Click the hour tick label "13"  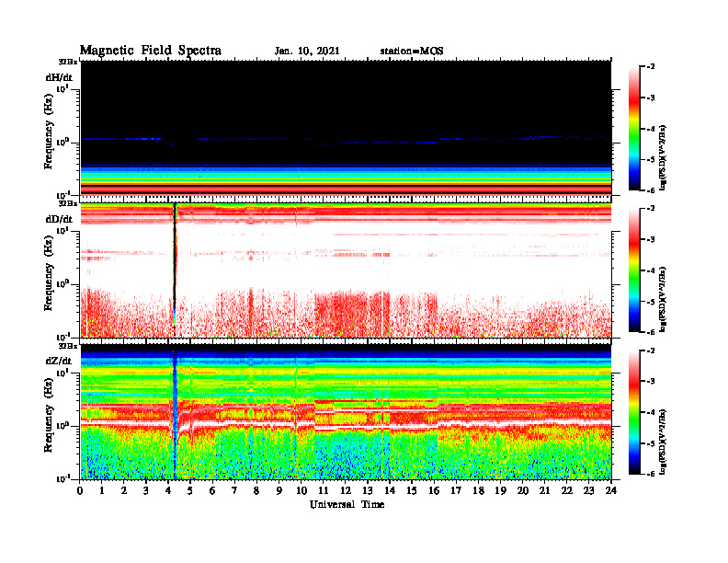click(368, 490)
